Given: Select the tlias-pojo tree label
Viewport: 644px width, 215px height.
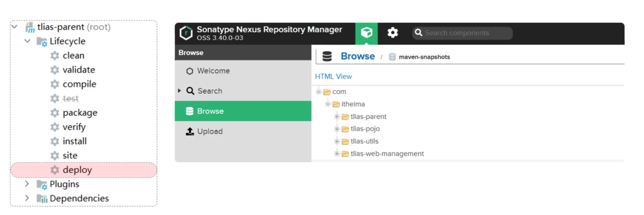Looking at the screenshot, I should coord(365,129).
